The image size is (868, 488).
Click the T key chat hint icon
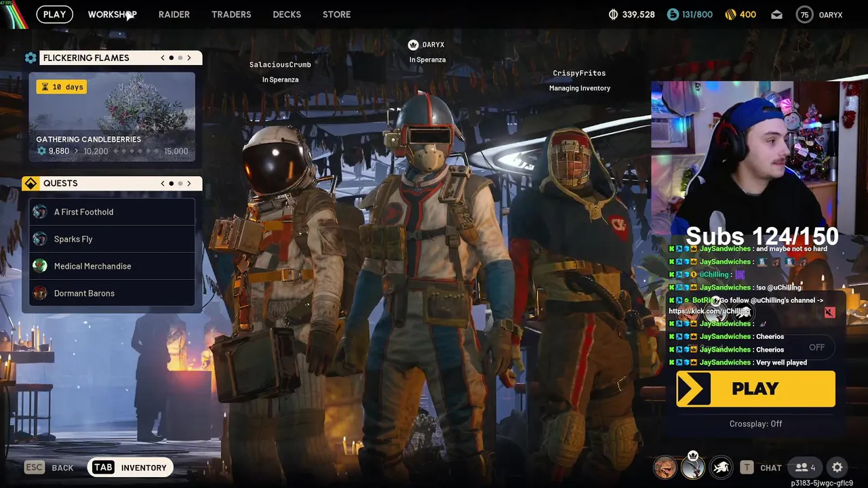coord(747,467)
